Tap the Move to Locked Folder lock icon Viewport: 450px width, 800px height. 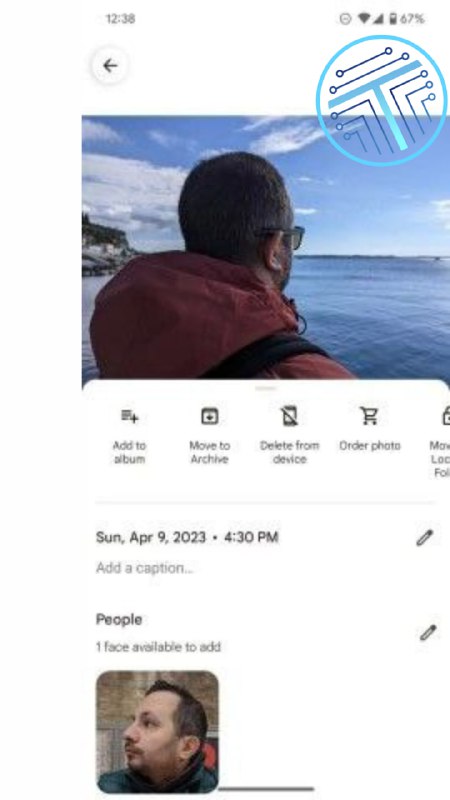445,416
